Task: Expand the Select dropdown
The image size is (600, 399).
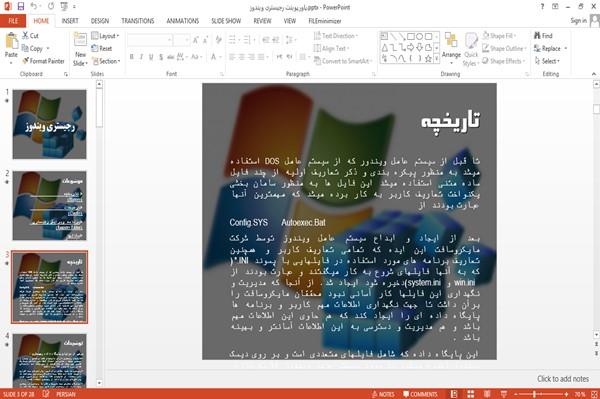Action: [x=547, y=61]
